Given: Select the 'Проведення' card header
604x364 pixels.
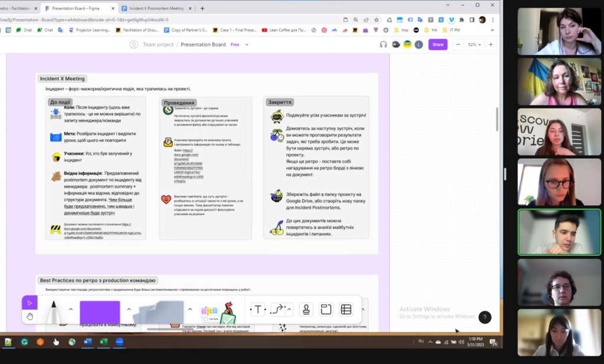Looking at the screenshot, I should coord(179,103).
